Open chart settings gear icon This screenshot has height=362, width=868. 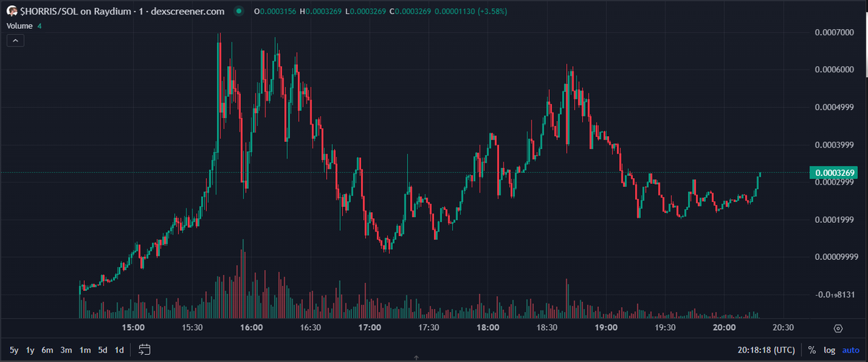[838, 328]
